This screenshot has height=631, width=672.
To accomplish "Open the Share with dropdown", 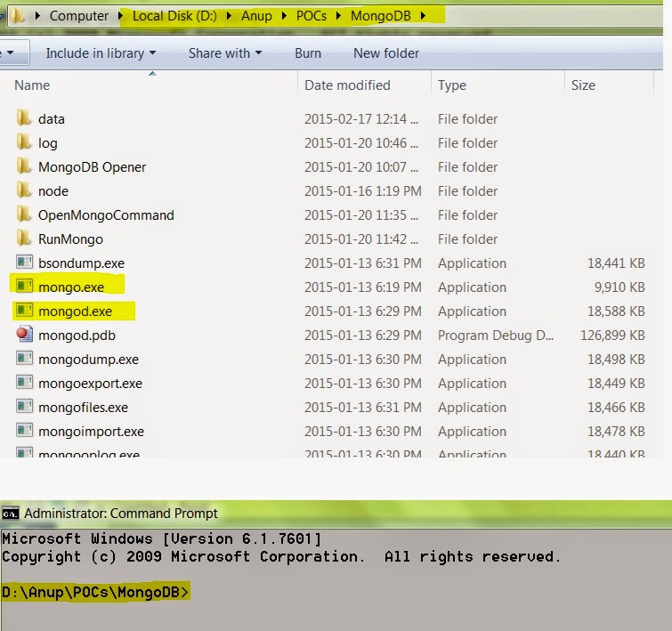I will click(225, 53).
